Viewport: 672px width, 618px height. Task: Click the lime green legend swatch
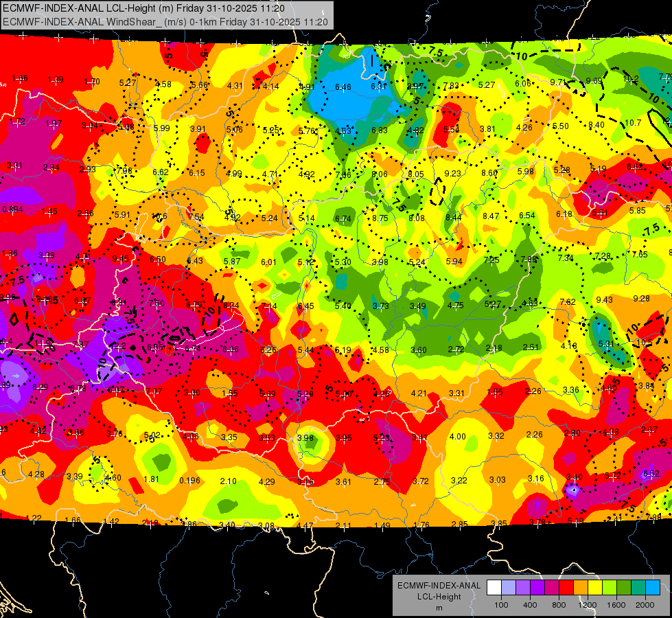click(610, 588)
